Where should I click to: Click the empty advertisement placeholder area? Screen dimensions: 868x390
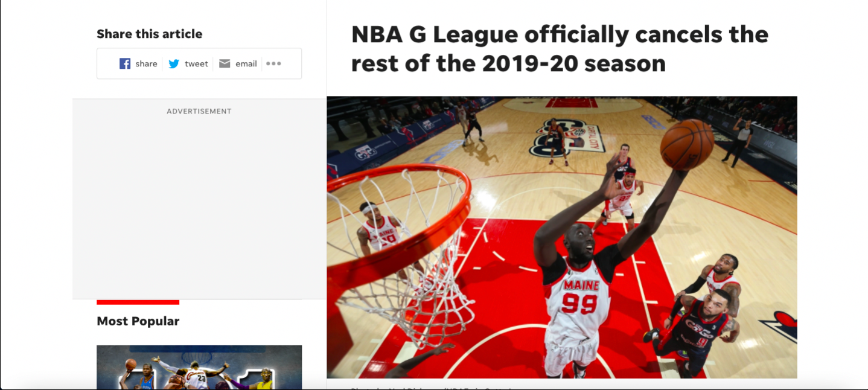point(199,205)
